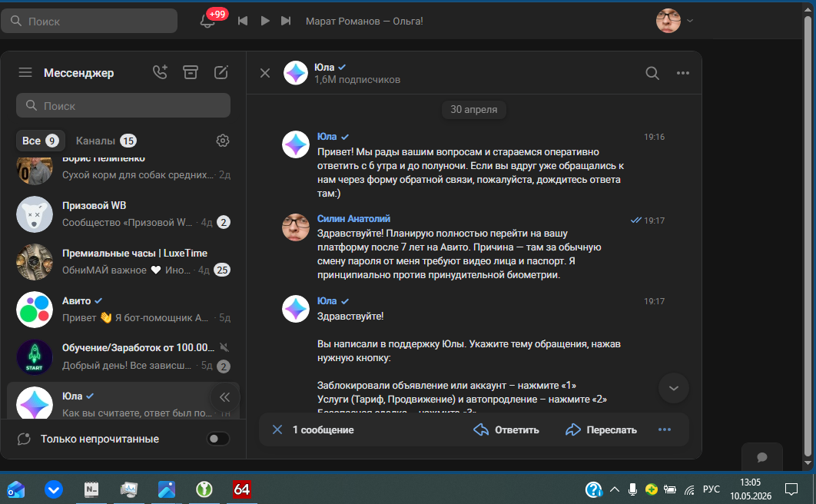The height and width of the screenshot is (504, 816).
Task: Open the clock showing 13:05
Action: (751, 489)
